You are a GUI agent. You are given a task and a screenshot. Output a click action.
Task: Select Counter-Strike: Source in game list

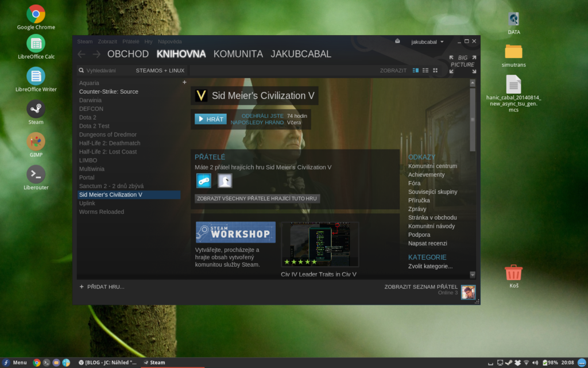109,91
